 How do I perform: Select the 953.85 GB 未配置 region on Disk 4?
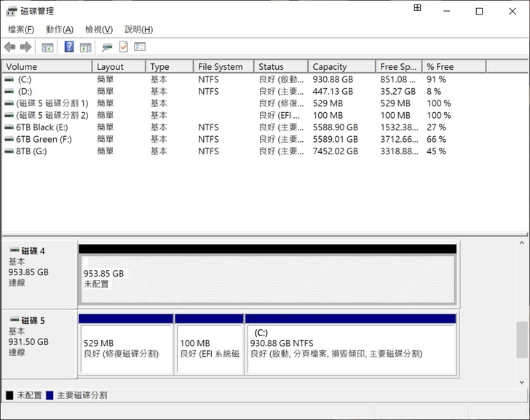[267, 279]
